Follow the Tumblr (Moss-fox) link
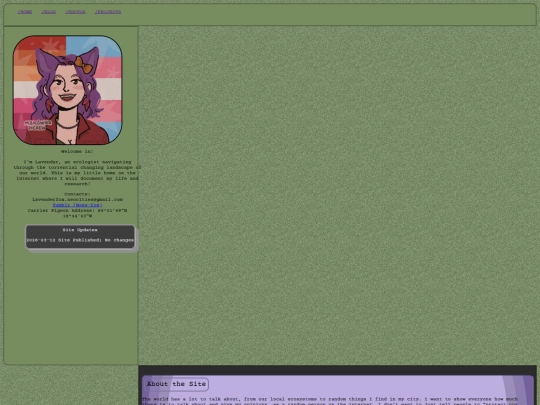Viewport: 540px width, 405px height. click(77, 205)
